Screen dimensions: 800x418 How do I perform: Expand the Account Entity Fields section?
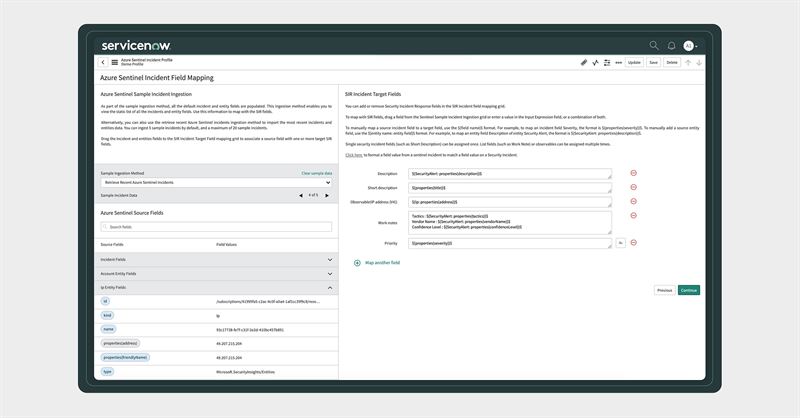[330, 273]
